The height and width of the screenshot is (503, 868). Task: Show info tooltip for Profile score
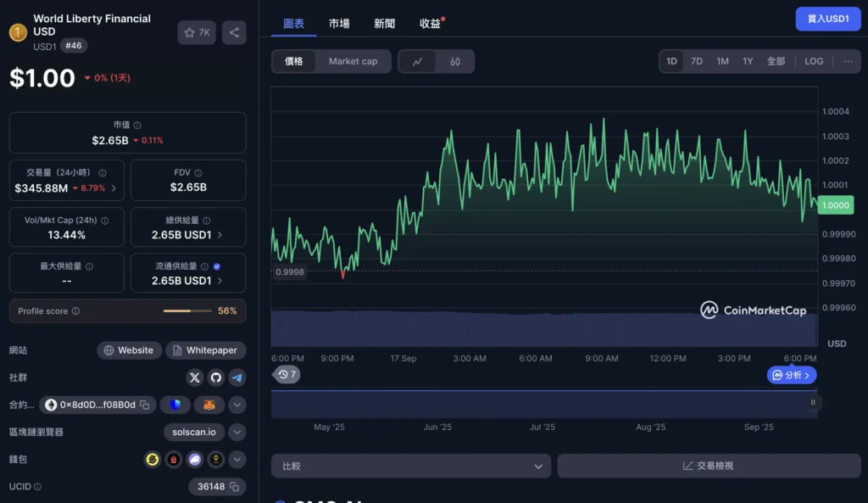pos(75,311)
